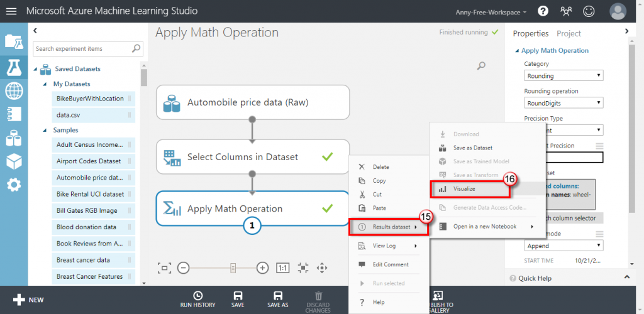Reset zoom to 1:1
The height and width of the screenshot is (314, 644).
[282, 268]
